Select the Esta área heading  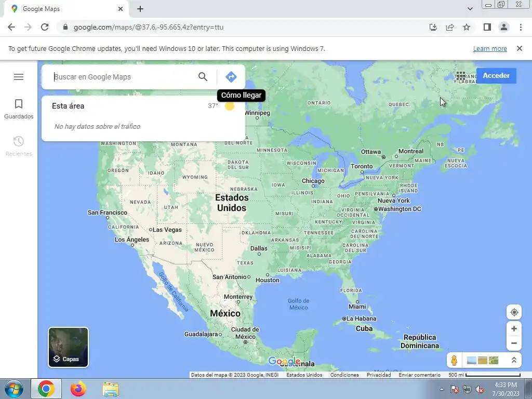(68, 106)
